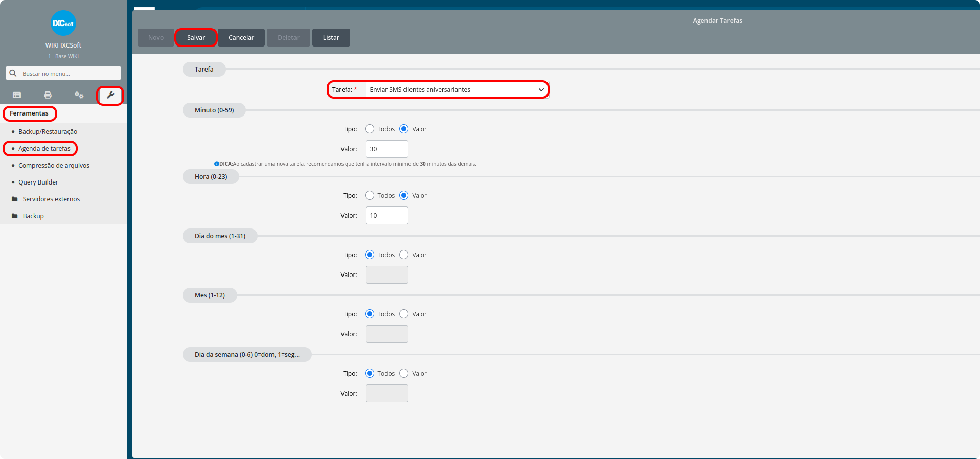Open Backup/Restauração menu item
The width and height of the screenshot is (980, 459).
point(48,131)
